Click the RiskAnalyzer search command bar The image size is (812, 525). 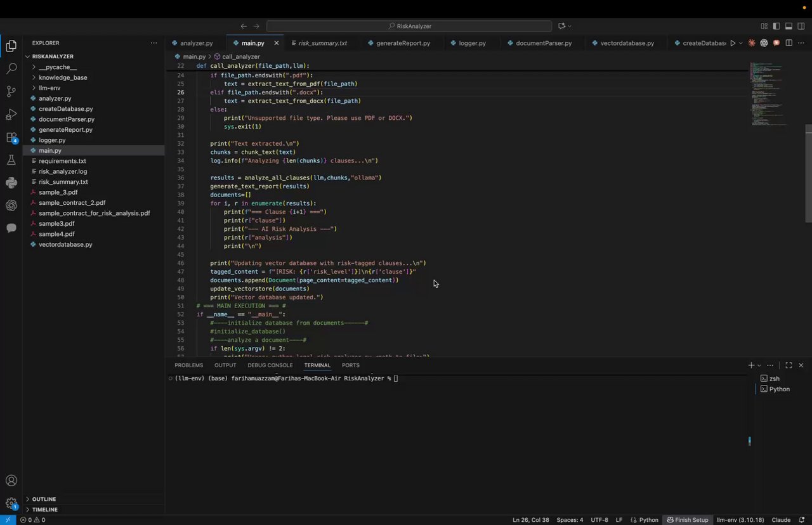click(409, 26)
